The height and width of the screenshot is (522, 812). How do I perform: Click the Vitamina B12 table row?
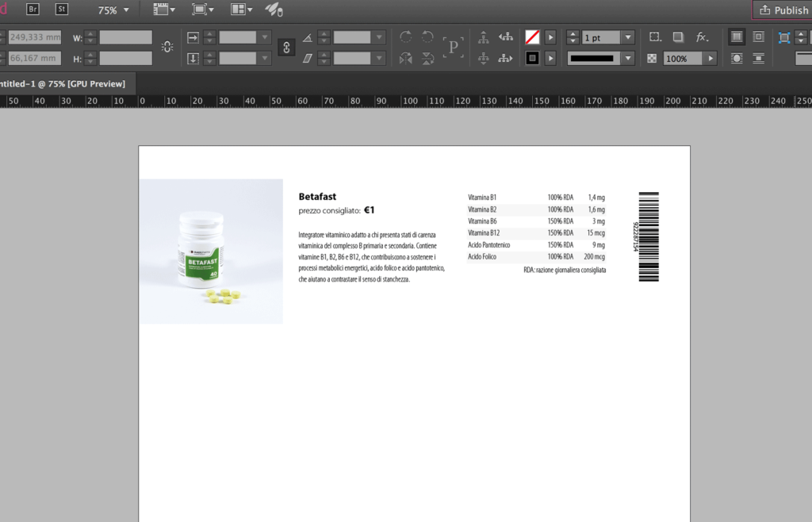[x=536, y=233]
